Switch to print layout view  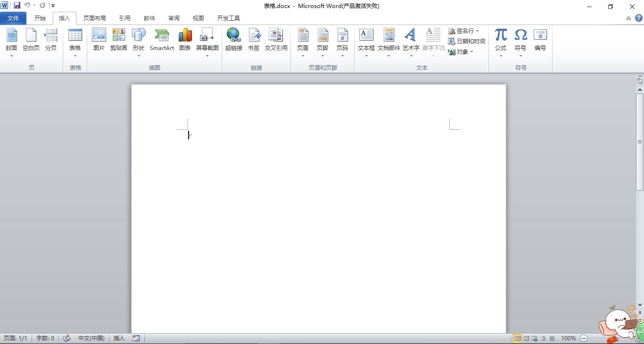518,338
